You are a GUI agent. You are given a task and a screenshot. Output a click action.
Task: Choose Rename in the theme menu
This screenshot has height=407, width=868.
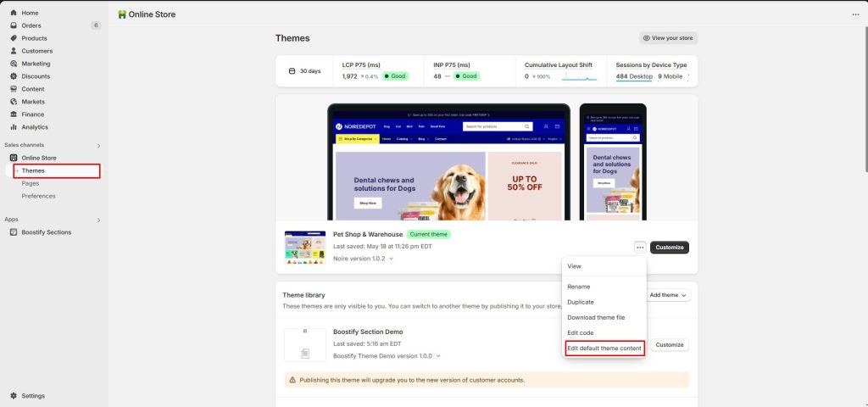[604, 287]
